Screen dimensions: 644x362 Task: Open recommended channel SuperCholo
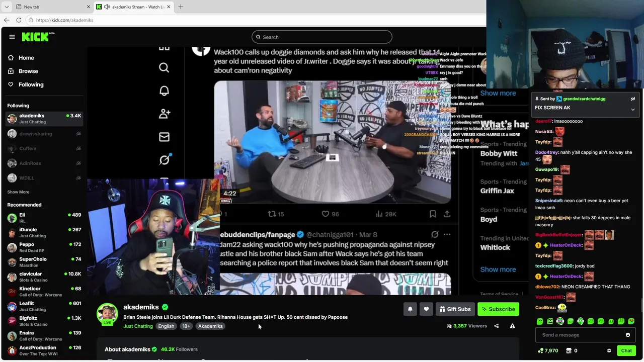pos(44,262)
